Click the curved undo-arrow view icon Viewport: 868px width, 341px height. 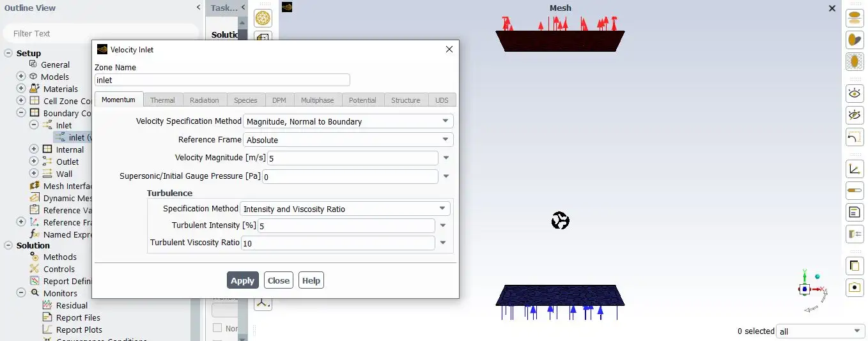[x=855, y=137]
